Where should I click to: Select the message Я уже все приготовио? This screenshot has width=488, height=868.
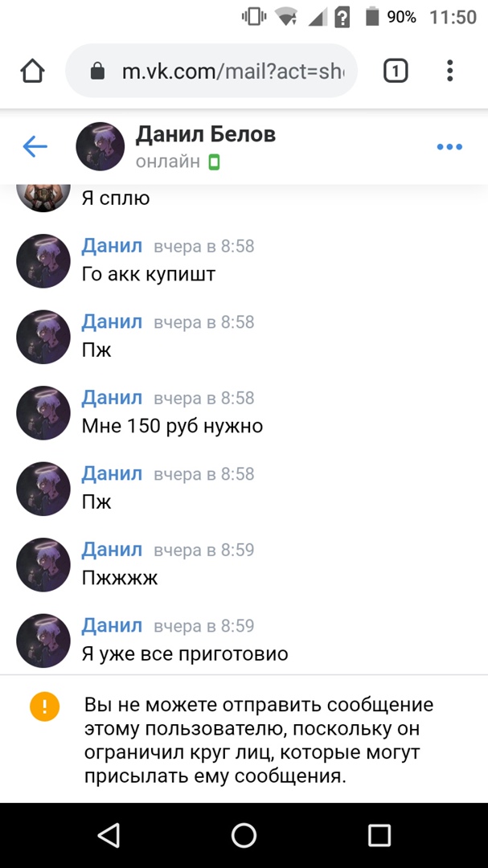[185, 653]
